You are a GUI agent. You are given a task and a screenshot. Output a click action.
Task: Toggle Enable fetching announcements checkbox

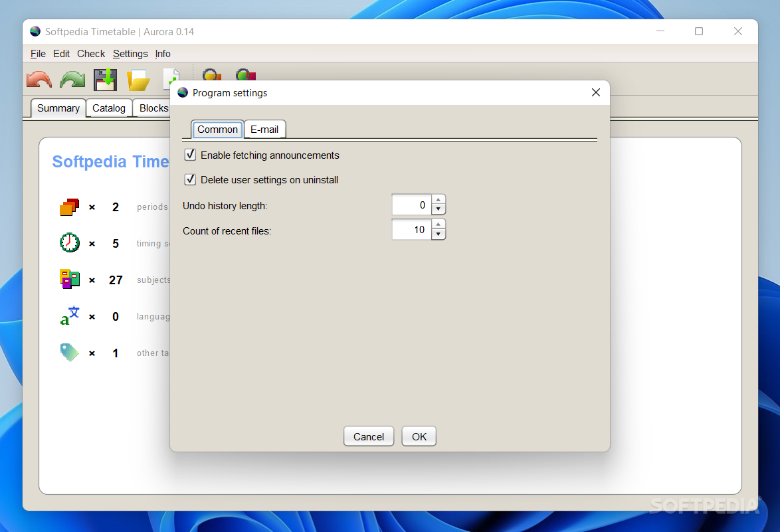click(x=190, y=155)
